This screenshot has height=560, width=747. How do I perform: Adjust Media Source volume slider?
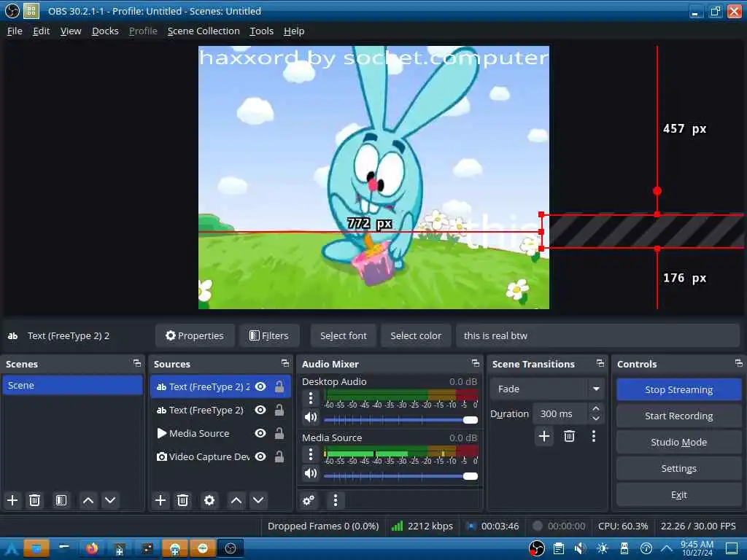click(400, 475)
